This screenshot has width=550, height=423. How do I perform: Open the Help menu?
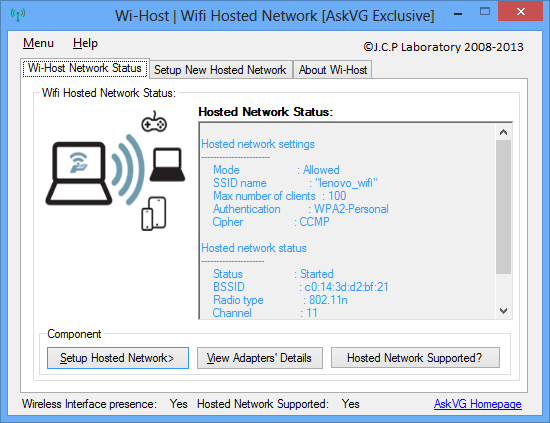click(x=85, y=43)
